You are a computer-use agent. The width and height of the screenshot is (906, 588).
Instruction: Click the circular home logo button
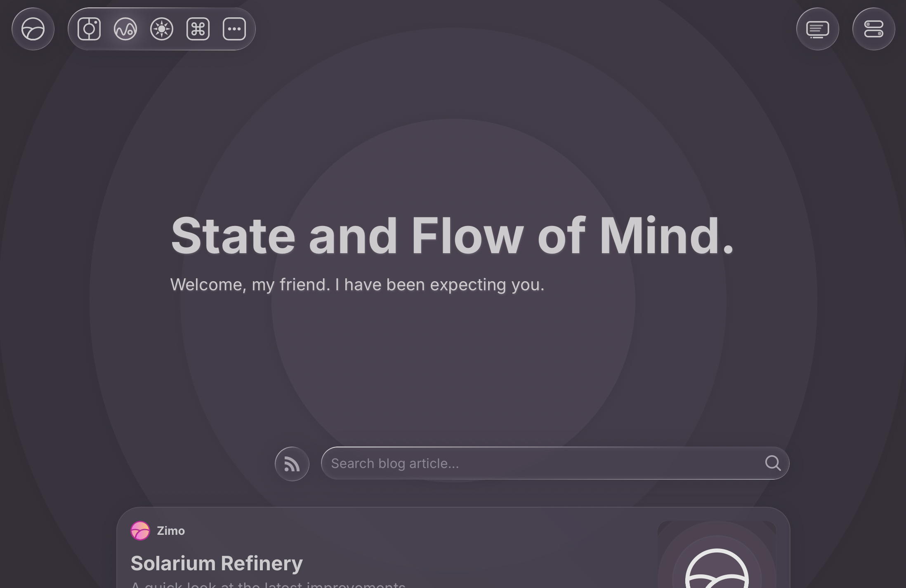(33, 29)
